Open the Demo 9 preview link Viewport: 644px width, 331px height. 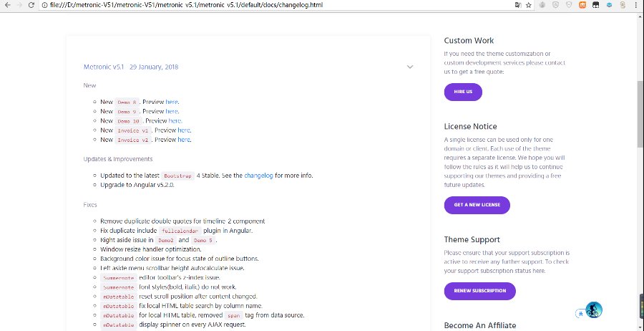pyautogui.click(x=172, y=112)
